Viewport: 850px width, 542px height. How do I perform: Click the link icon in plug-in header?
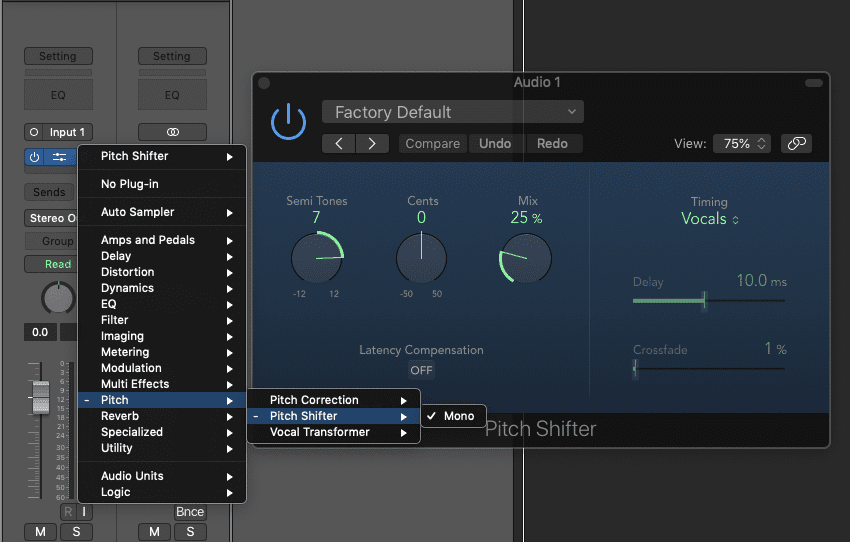tap(796, 144)
